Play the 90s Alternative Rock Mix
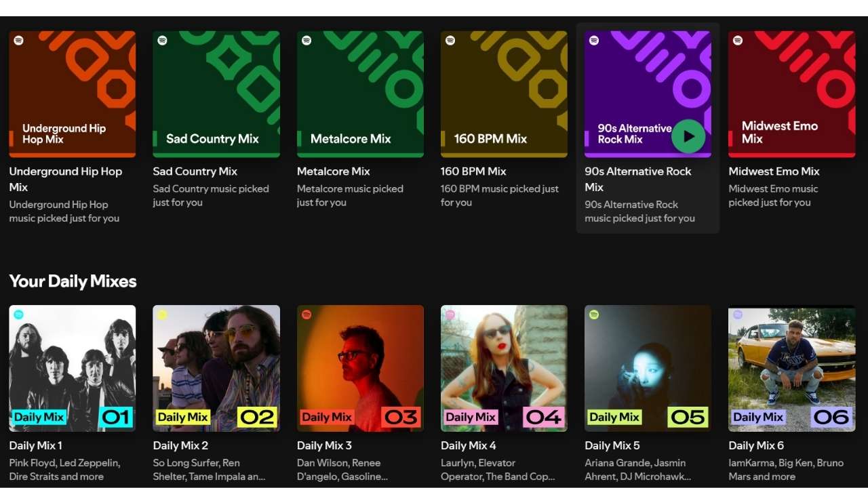Screen dimensions: 868x488 pos(688,136)
